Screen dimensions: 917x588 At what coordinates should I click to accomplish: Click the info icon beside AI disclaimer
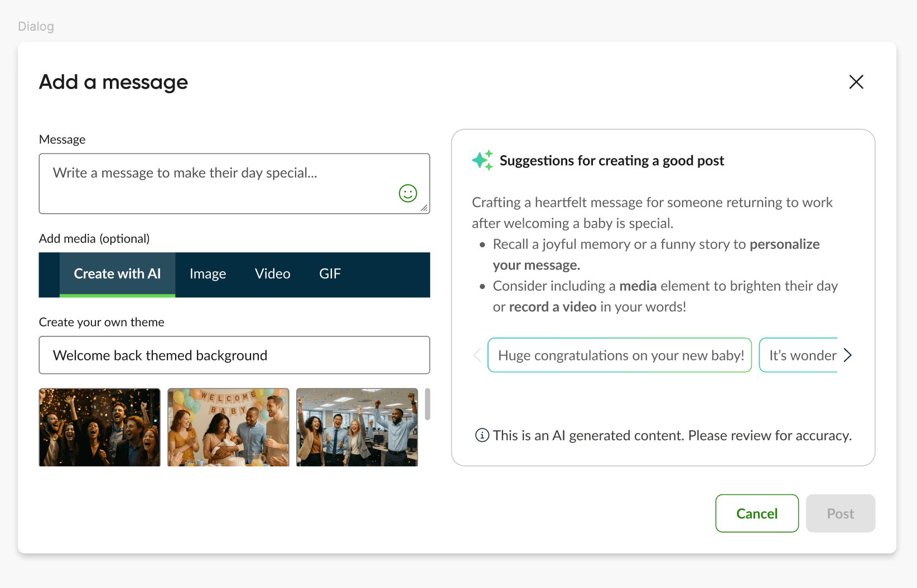click(x=482, y=435)
